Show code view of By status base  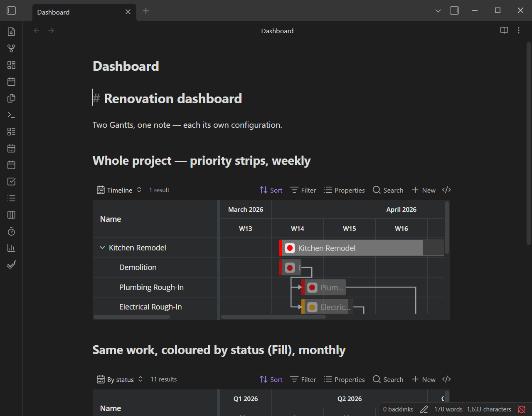(x=446, y=379)
